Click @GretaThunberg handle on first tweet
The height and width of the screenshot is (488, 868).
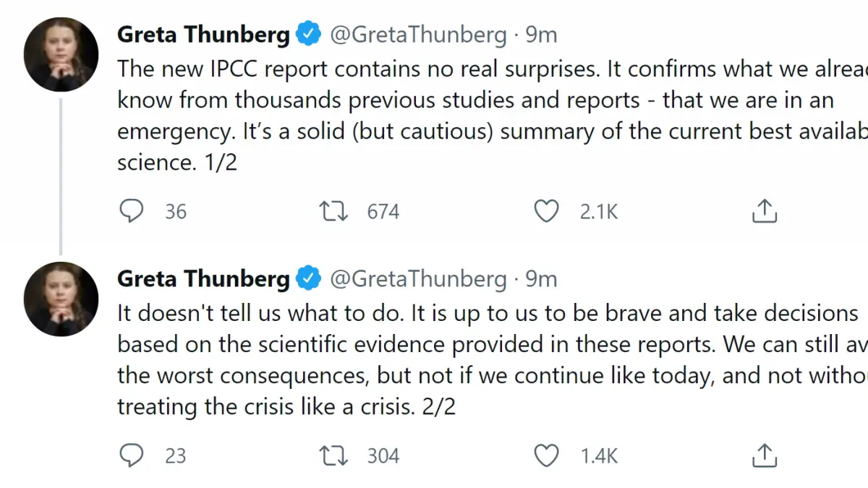click(x=418, y=34)
